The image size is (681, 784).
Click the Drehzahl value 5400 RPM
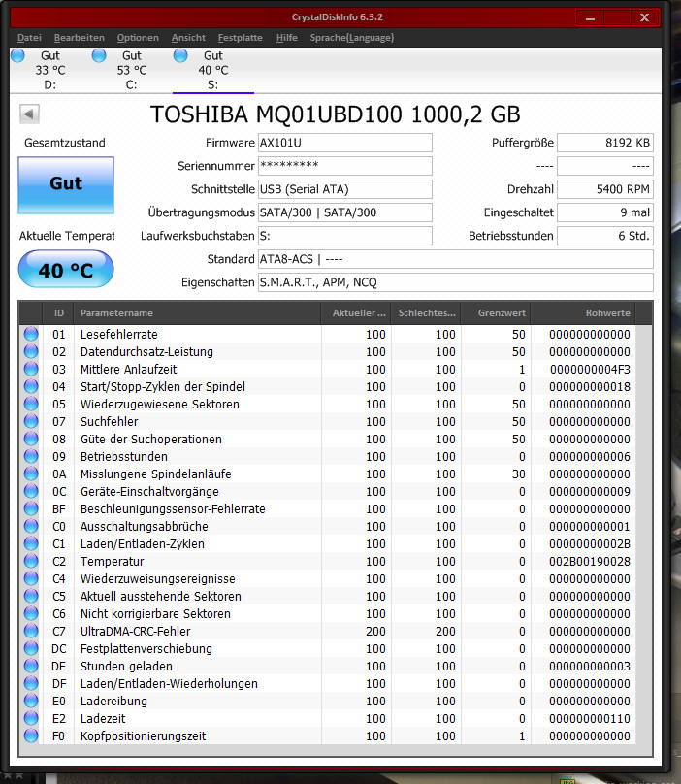[605, 189]
